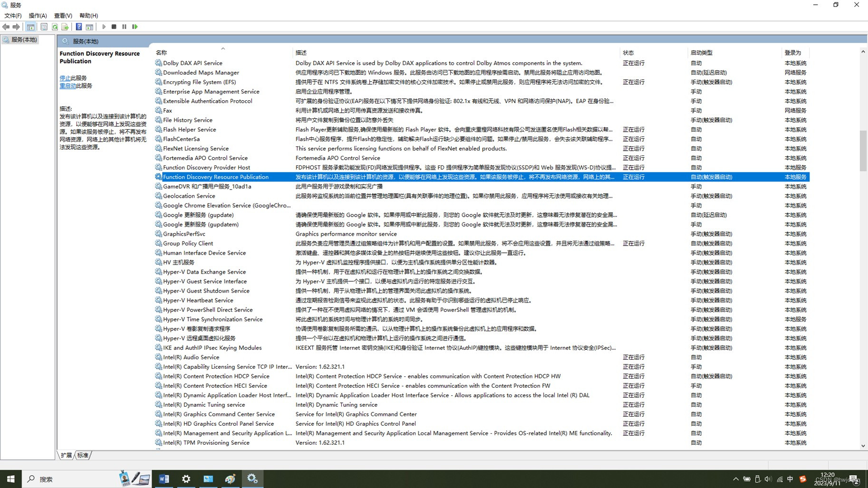Image resolution: width=868 pixels, height=488 pixels.
Task: Click Human Interface Device Service gear icon
Action: [x=158, y=253]
